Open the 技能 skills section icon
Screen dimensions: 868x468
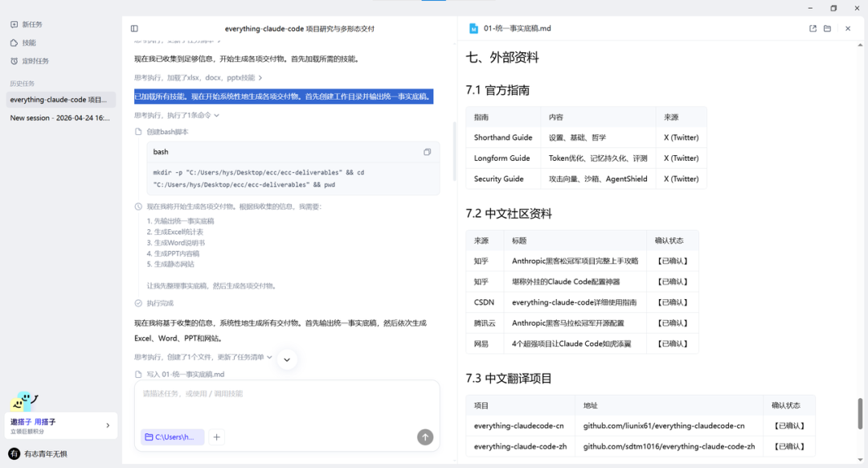[x=14, y=43]
